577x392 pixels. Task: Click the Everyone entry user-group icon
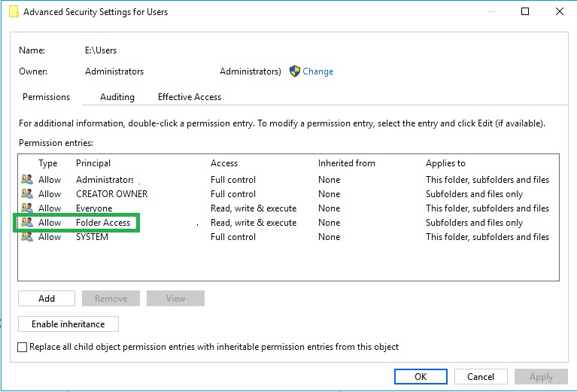coord(27,208)
